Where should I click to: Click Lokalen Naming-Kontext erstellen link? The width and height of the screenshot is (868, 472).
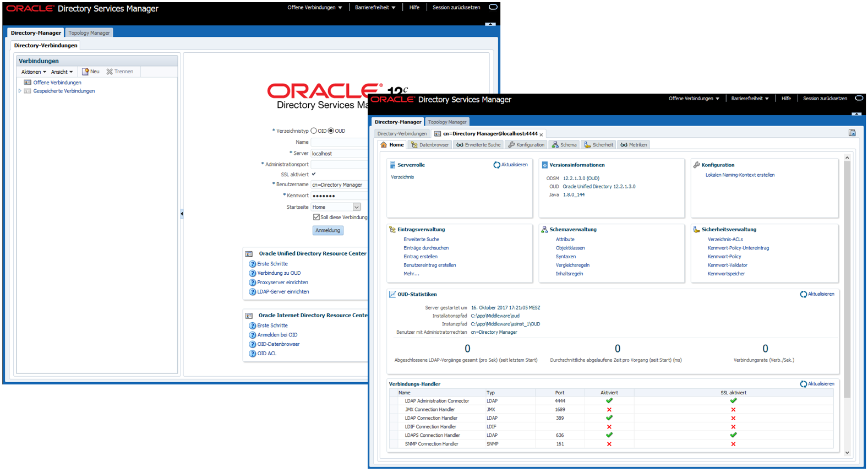(x=740, y=175)
